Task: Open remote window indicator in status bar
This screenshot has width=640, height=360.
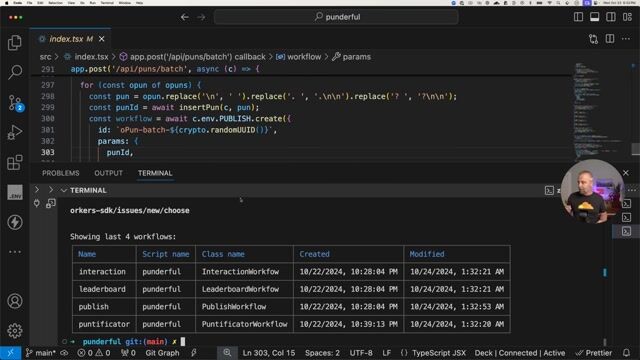Action: 11,353
